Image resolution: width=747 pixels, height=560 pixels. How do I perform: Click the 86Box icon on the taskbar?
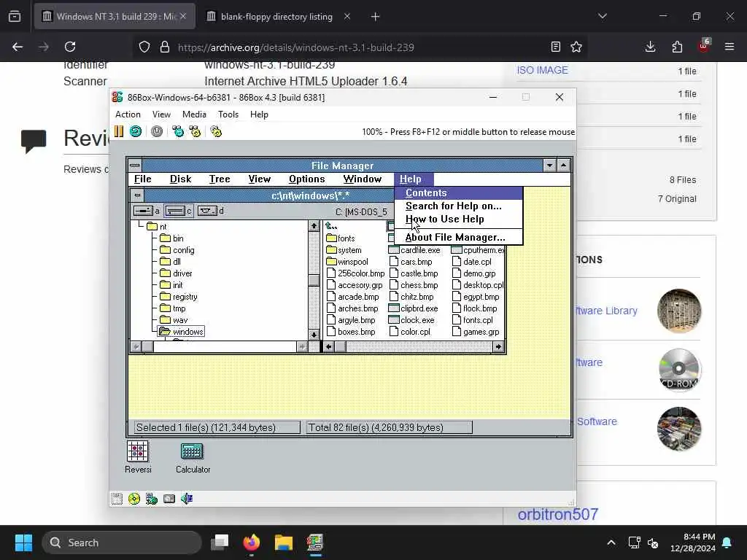click(x=315, y=542)
